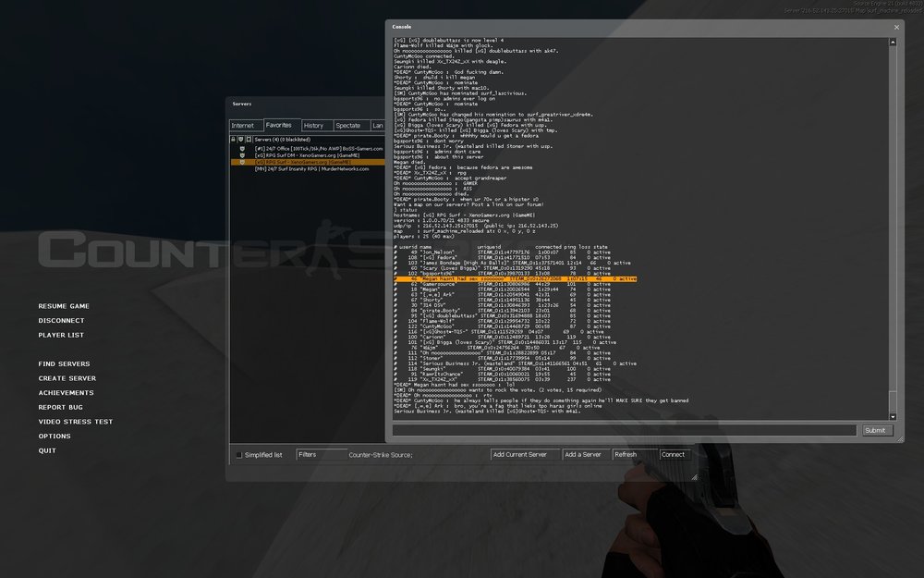
Task: Click the Filters button in Servers
Action: point(322,455)
